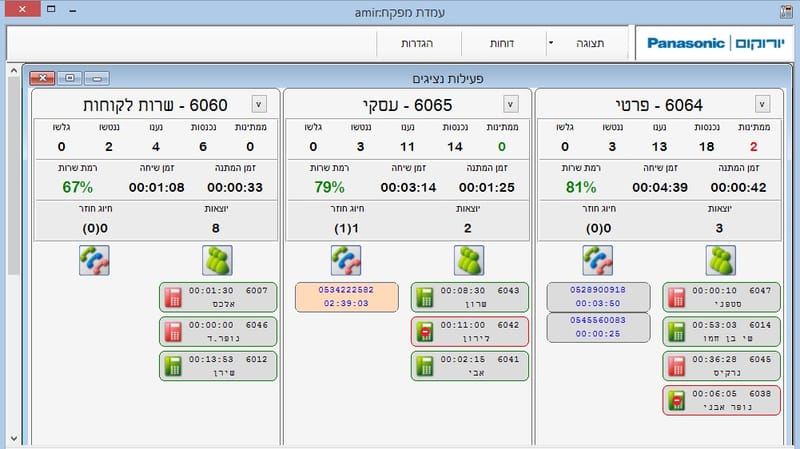Select agent card 6041 אבי
Viewport: 800px width, 449px height.
(x=470, y=366)
